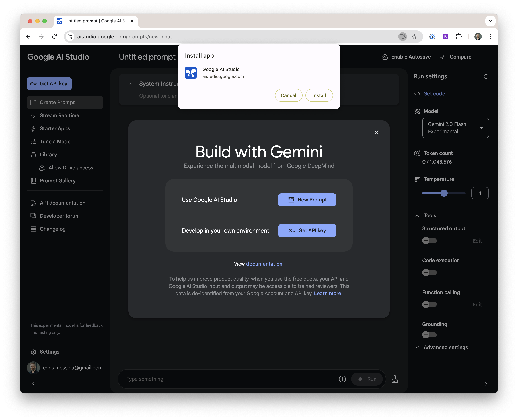
Task: Select Prompt Gallery from sidebar
Action: [x=58, y=181]
